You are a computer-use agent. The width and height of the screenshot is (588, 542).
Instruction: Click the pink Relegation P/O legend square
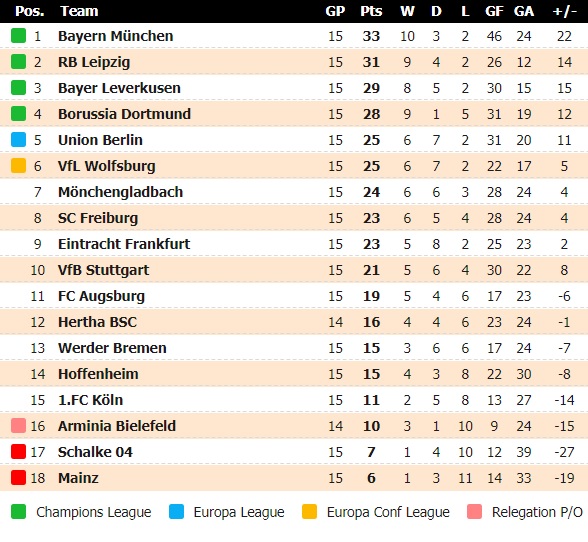tap(474, 512)
